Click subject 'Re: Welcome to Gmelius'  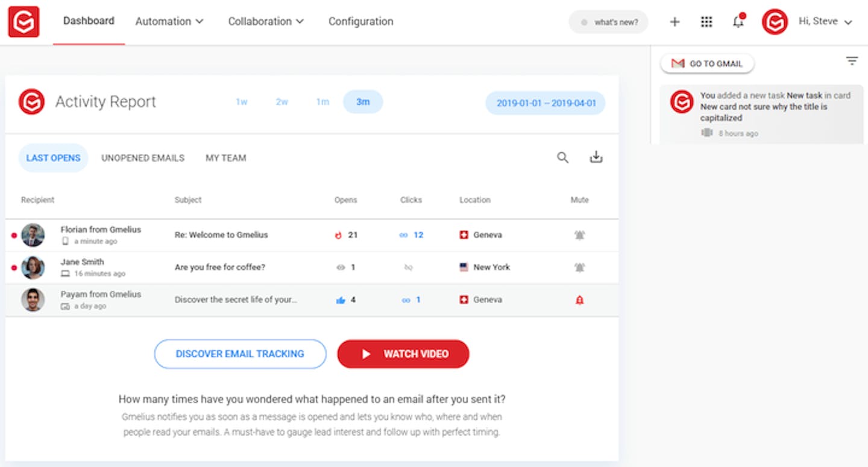pyautogui.click(x=221, y=235)
